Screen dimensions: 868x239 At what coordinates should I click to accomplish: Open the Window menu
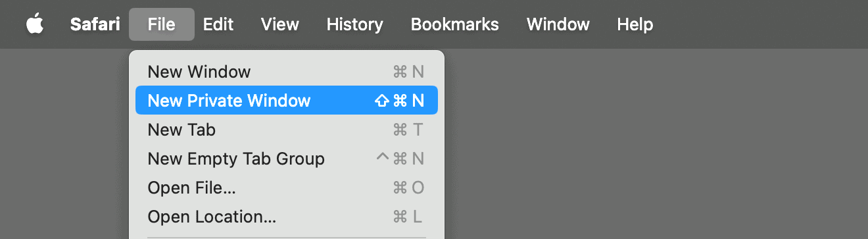coord(558,24)
